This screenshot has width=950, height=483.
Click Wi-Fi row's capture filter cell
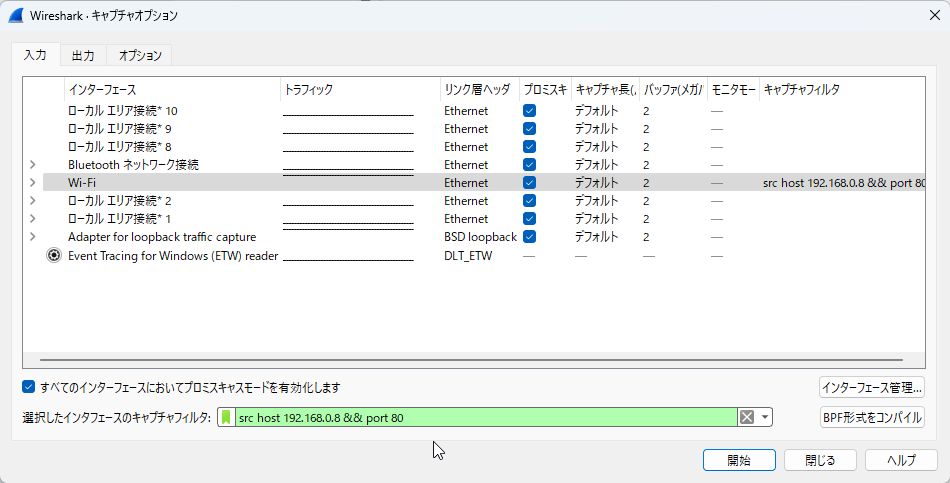[x=844, y=182]
